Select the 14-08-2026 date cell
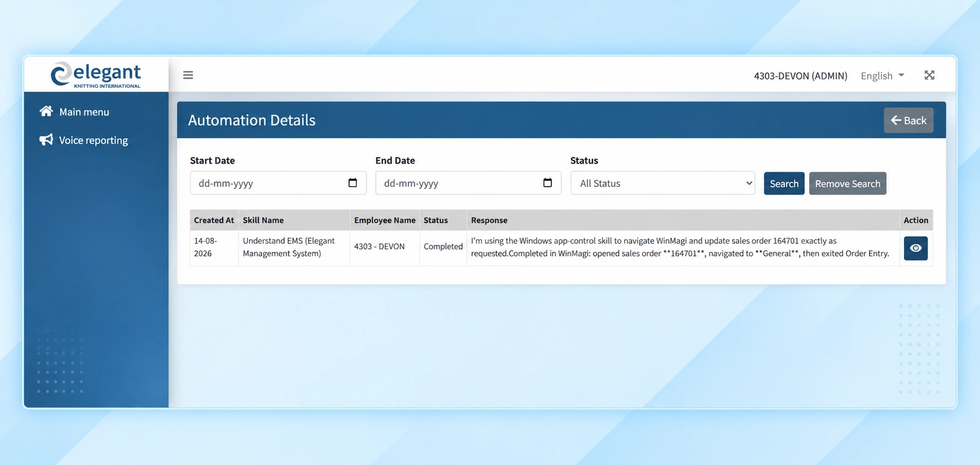 click(214, 248)
